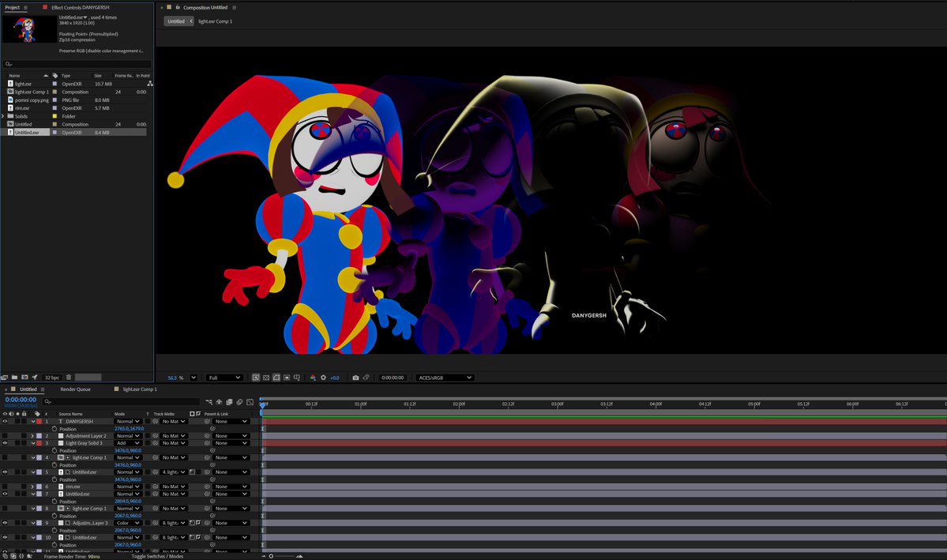The image size is (947, 560).
Task: Toggle lock switch for DANYGERSH layer
Action: [24, 422]
